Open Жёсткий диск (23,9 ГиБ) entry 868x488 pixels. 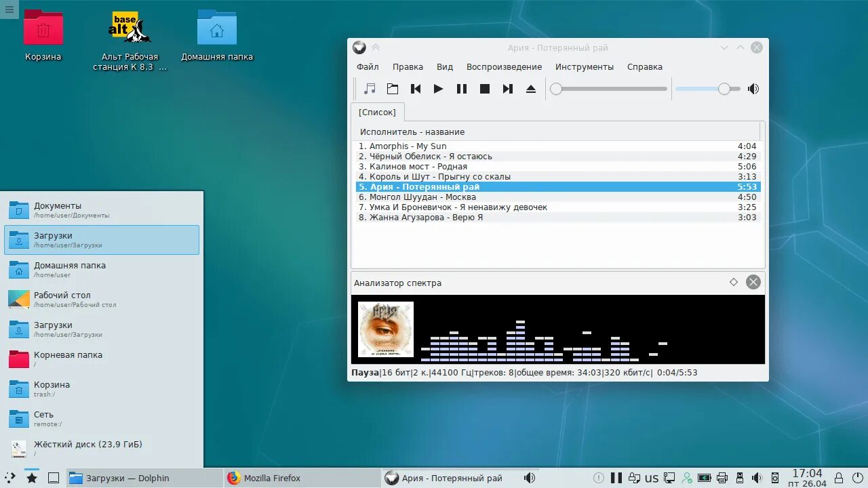click(102, 449)
